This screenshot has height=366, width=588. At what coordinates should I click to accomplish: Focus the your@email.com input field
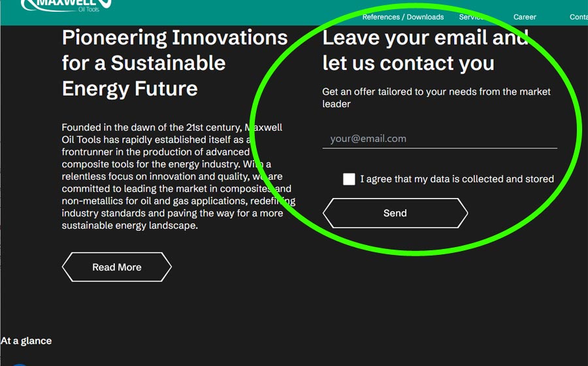(440, 139)
